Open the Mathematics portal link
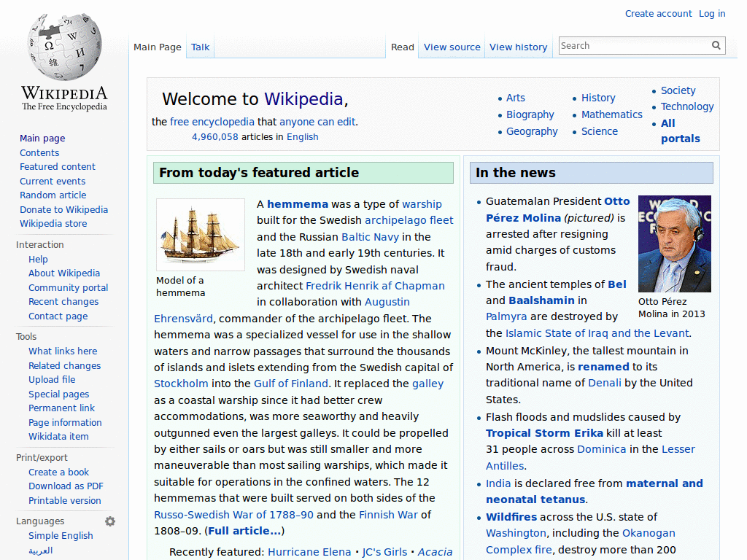Viewport: 747px width, 560px height. [612, 114]
